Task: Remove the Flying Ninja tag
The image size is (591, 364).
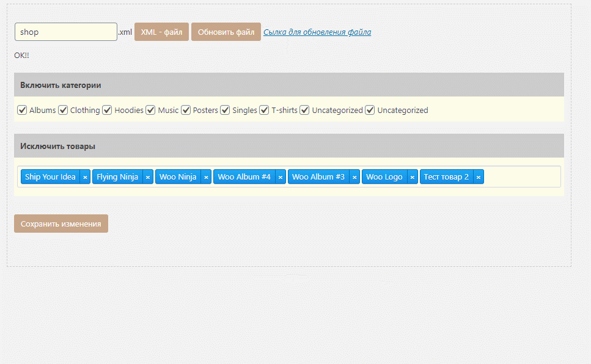Action: 148,177
